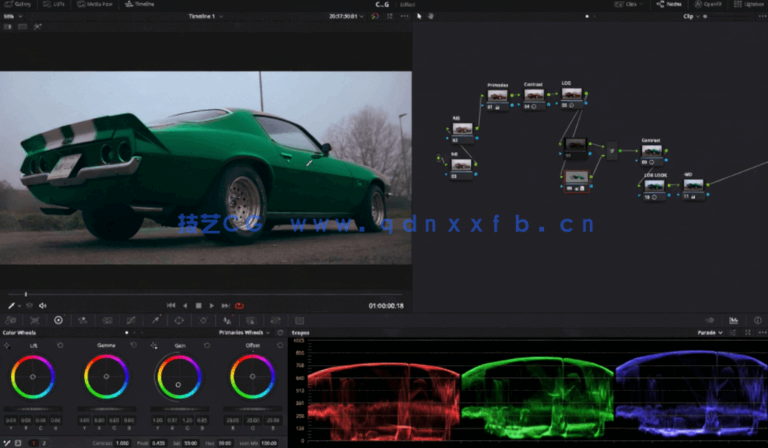Play the clip forward
The image size is (768, 448).
[212, 306]
